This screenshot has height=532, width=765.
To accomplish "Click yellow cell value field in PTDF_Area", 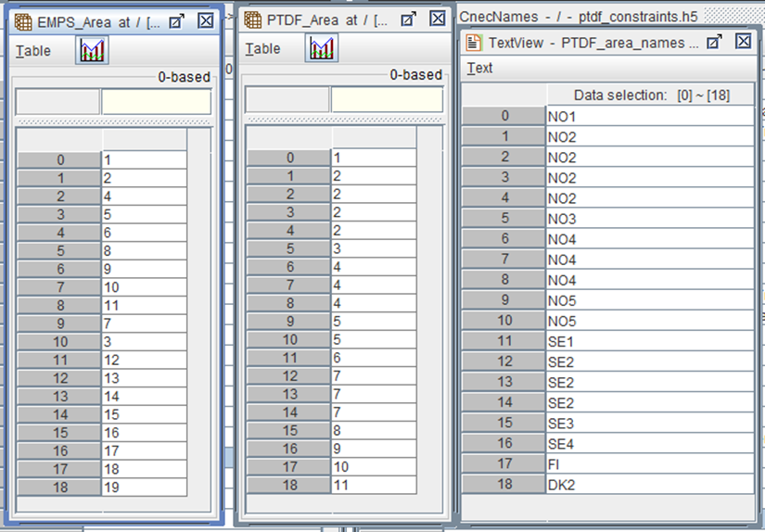I will 386,100.
